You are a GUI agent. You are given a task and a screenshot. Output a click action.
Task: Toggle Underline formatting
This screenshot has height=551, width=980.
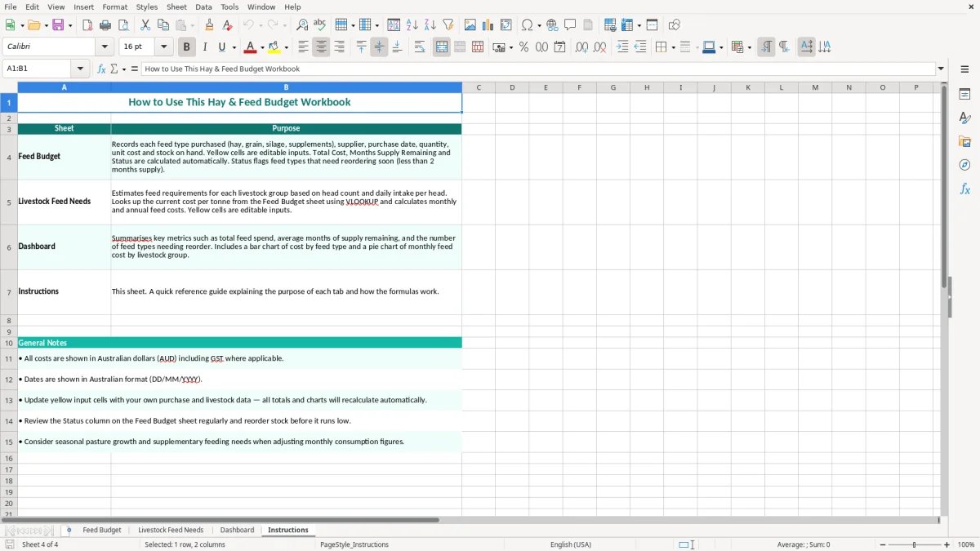[x=222, y=47]
